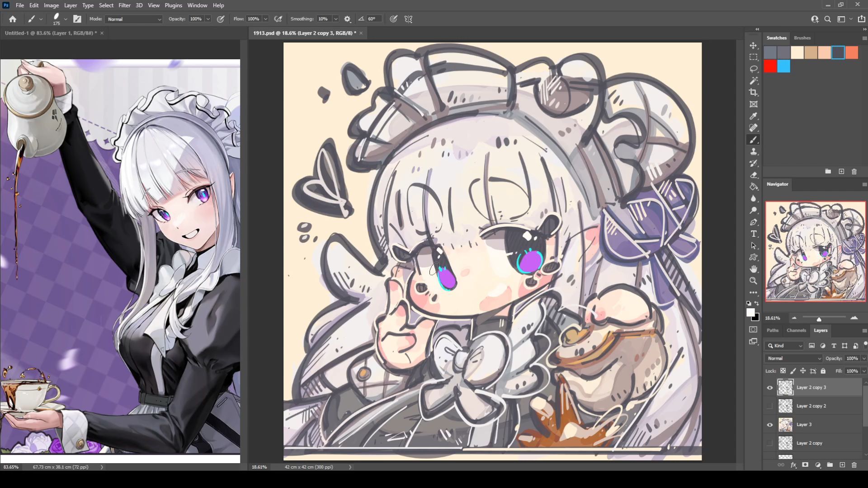Open the layer blend mode Normal dropdown

[793, 358]
